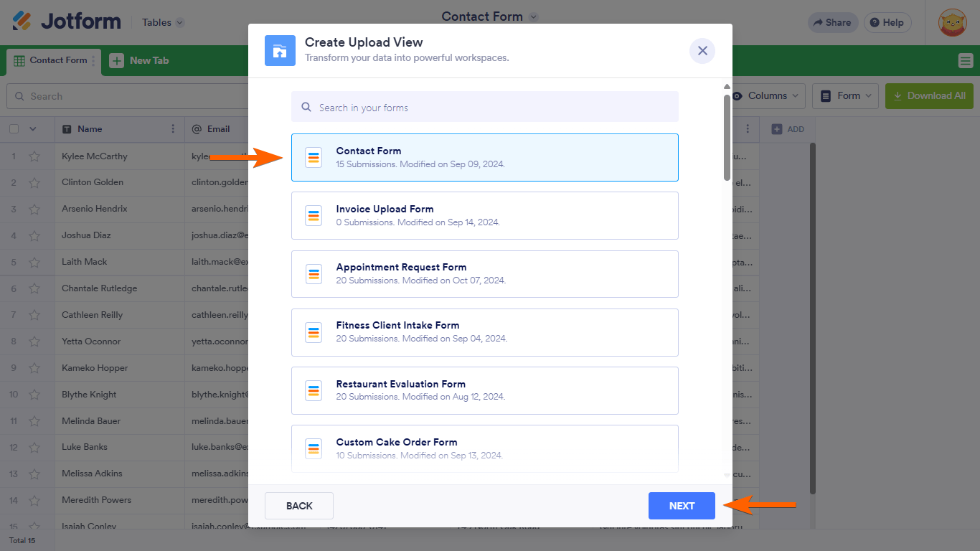Star the Clinton Golden row
The image size is (980, 551).
[x=34, y=183]
